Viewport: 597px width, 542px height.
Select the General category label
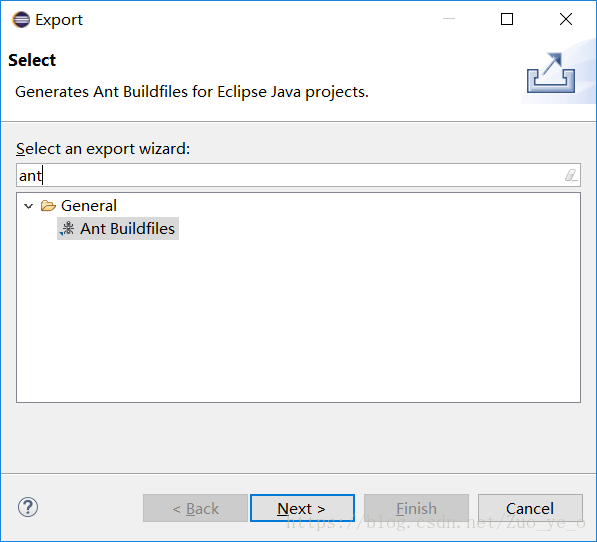(89, 206)
